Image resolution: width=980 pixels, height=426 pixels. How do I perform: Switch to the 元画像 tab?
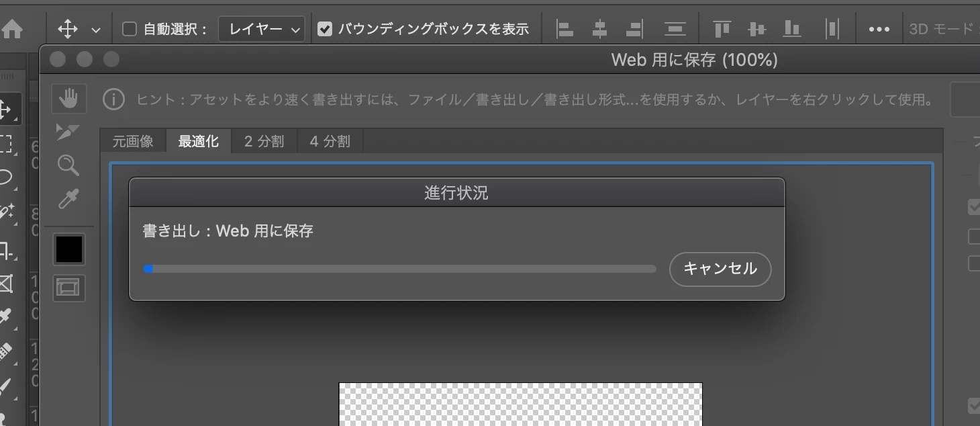[x=133, y=142]
